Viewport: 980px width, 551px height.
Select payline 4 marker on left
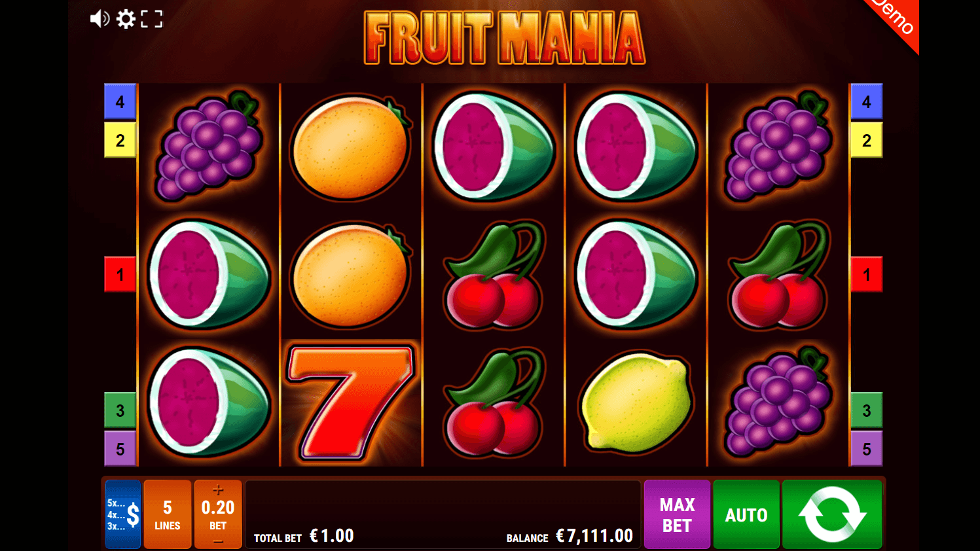coord(120,101)
